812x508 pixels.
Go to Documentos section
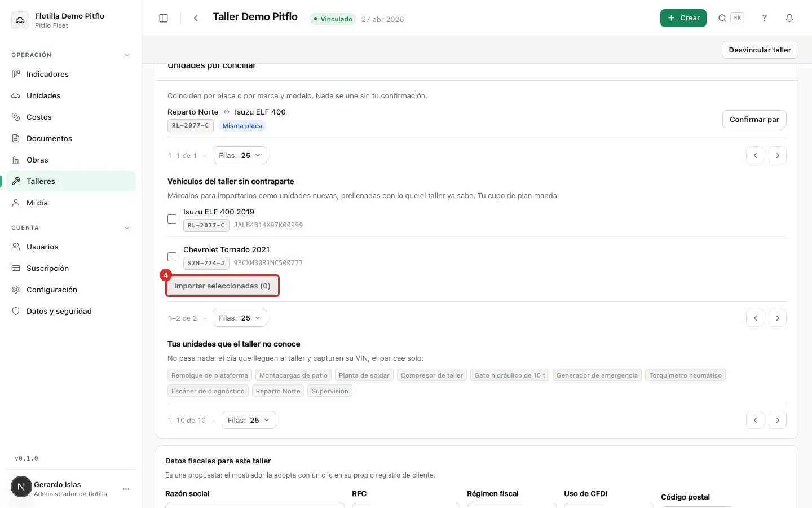pos(71,138)
